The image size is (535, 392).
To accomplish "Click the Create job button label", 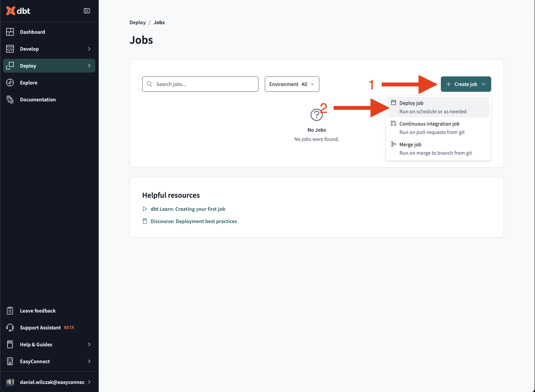I will (x=466, y=84).
